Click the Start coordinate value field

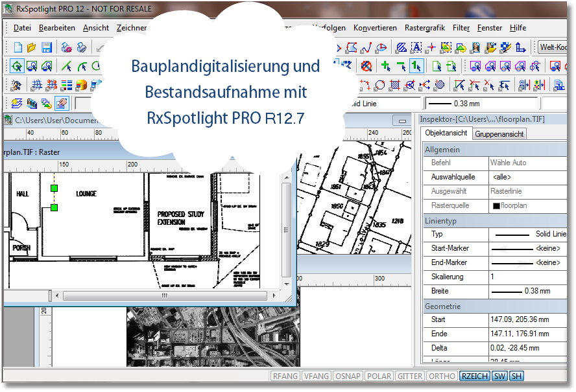pos(525,319)
